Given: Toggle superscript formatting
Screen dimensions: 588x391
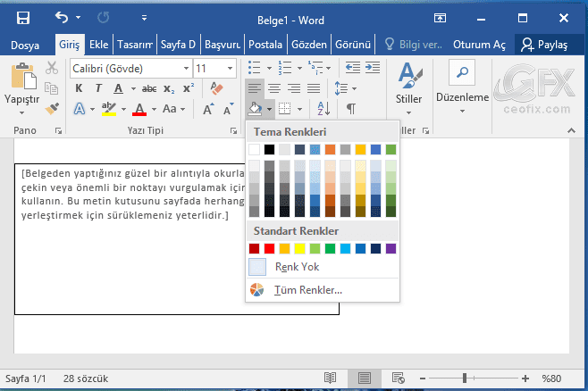Looking at the screenshot, I should (189, 88).
